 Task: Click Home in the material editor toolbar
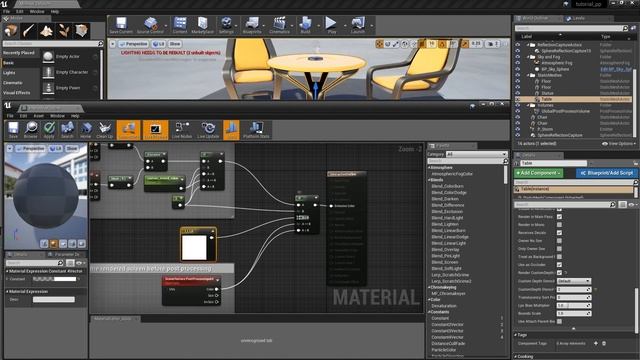tap(86, 130)
